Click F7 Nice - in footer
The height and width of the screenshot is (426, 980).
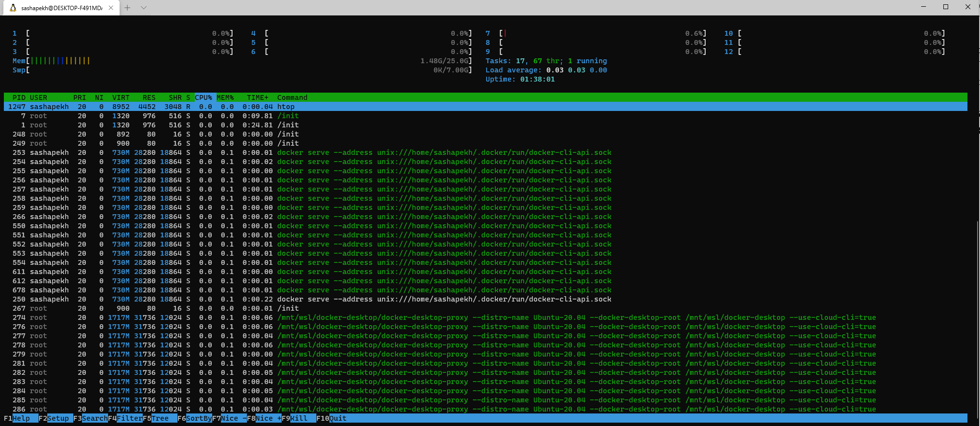(230, 418)
